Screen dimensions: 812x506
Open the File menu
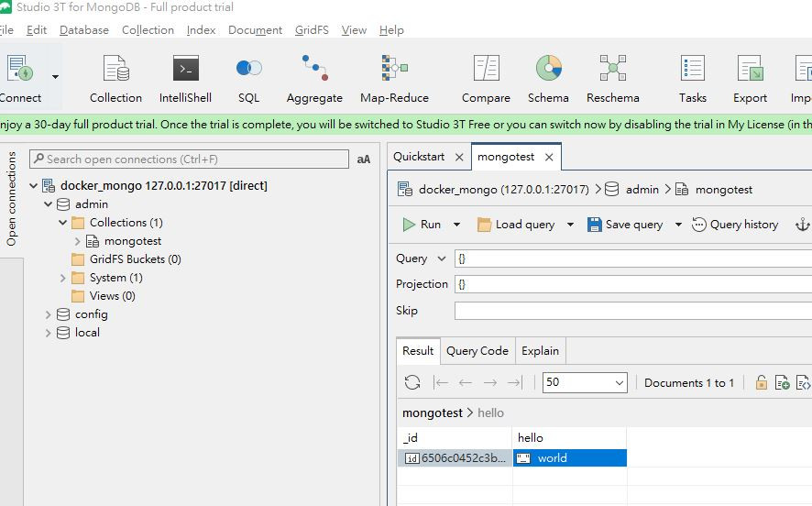(6, 30)
